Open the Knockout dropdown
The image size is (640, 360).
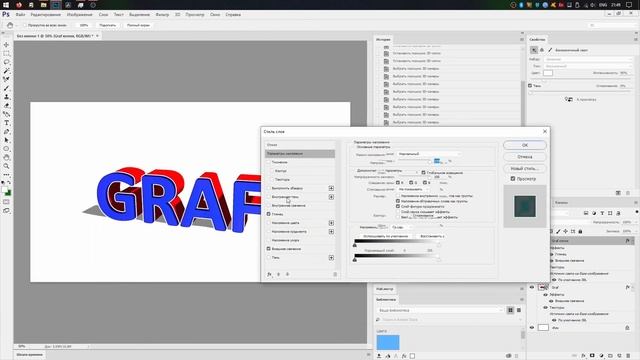coord(412,189)
